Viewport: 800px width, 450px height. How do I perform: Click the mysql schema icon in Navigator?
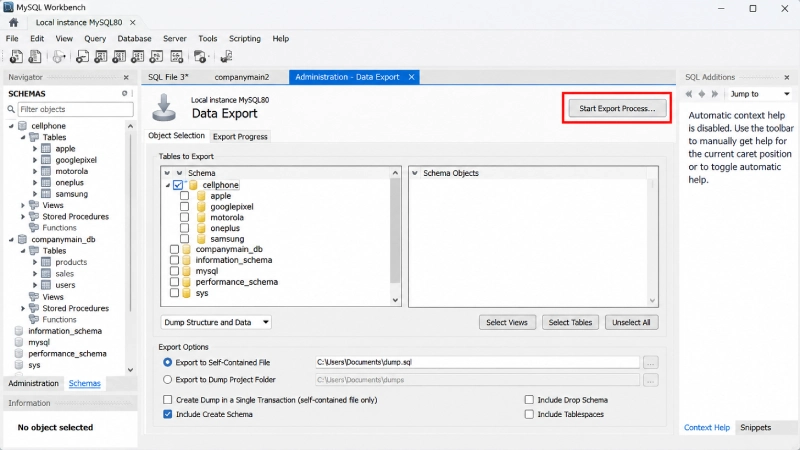click(x=19, y=342)
